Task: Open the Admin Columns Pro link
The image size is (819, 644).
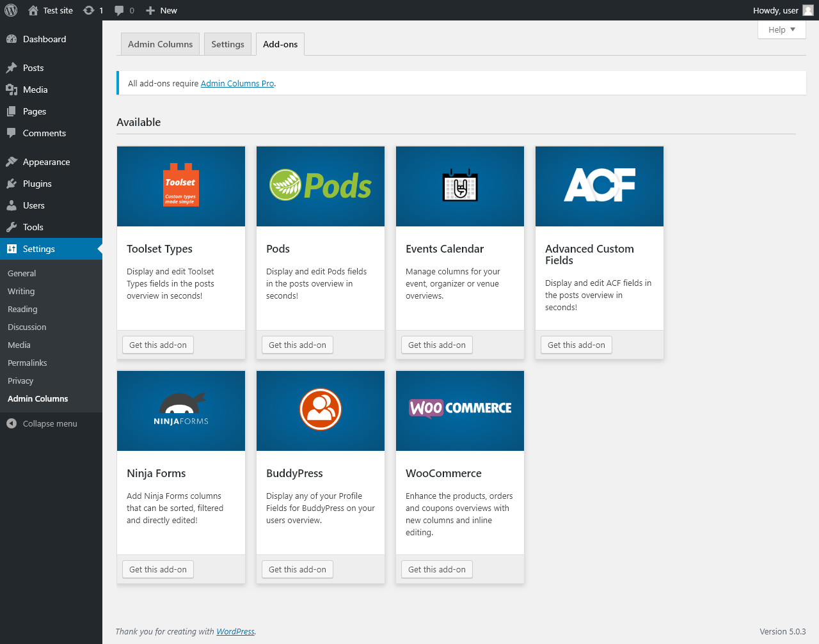Action: point(237,83)
